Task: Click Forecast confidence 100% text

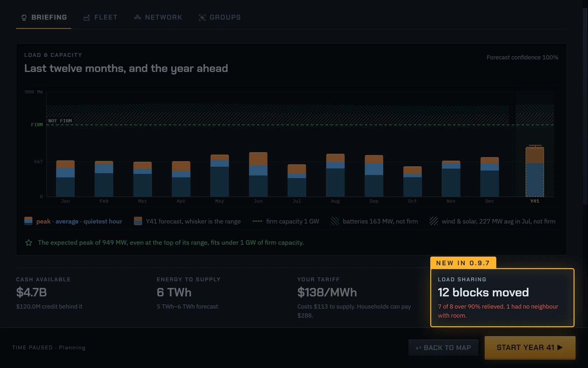Action: 522,57
